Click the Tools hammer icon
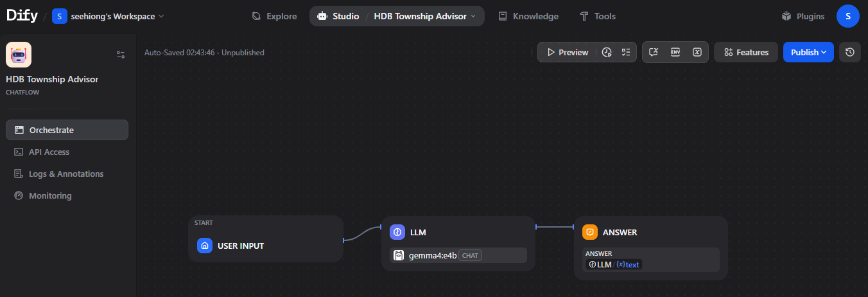This screenshot has height=297, width=868. (584, 16)
